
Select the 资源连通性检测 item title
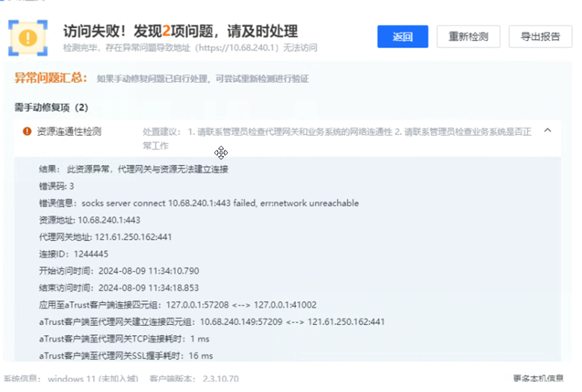[x=69, y=131]
